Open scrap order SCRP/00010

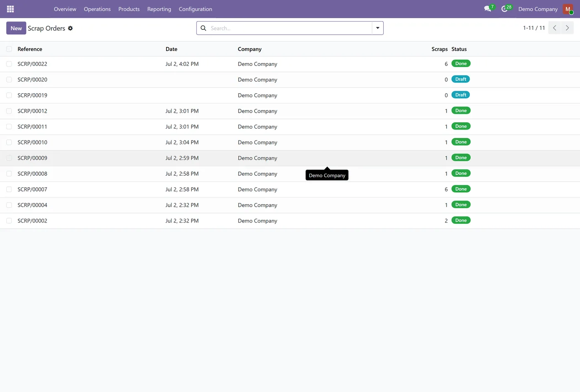pyautogui.click(x=32, y=143)
